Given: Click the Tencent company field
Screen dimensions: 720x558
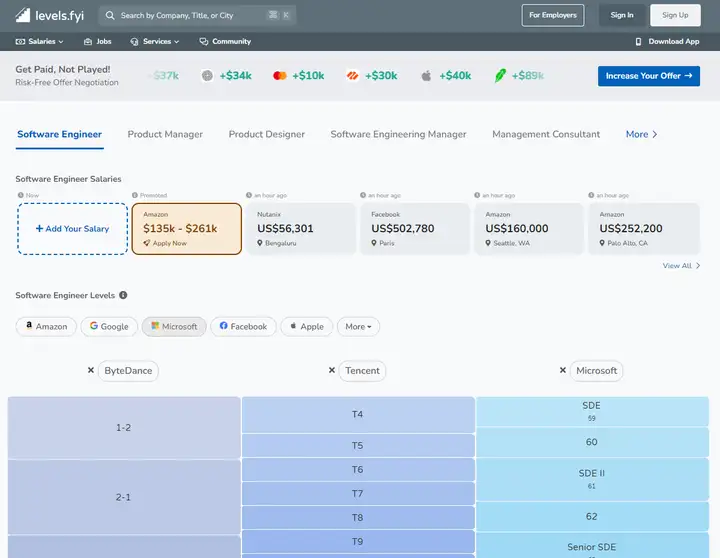Looking at the screenshot, I should pyautogui.click(x=362, y=371).
